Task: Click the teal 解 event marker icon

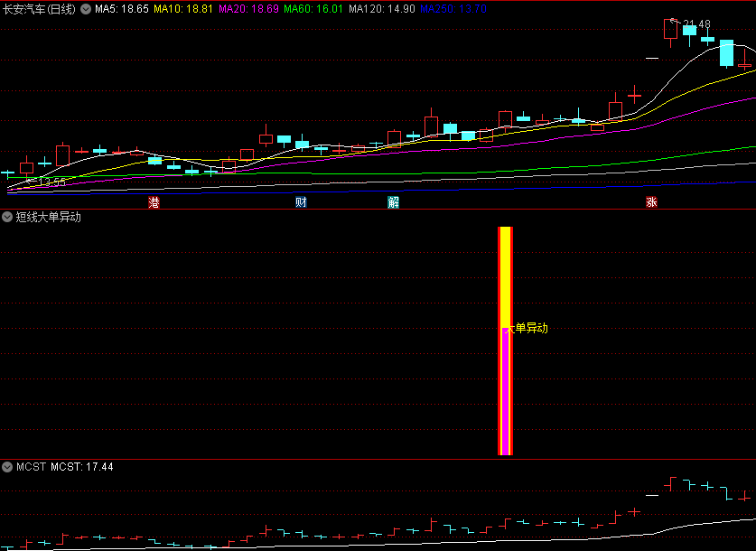Action: (394, 202)
